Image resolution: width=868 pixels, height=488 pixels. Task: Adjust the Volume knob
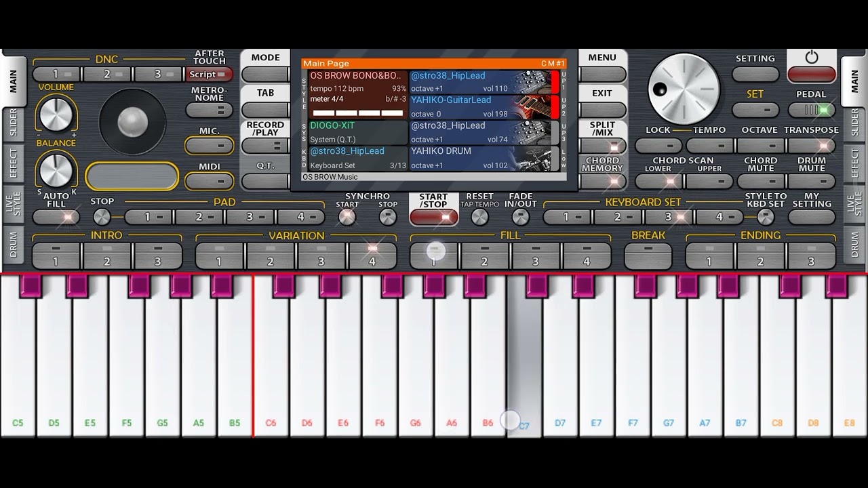[x=56, y=113]
